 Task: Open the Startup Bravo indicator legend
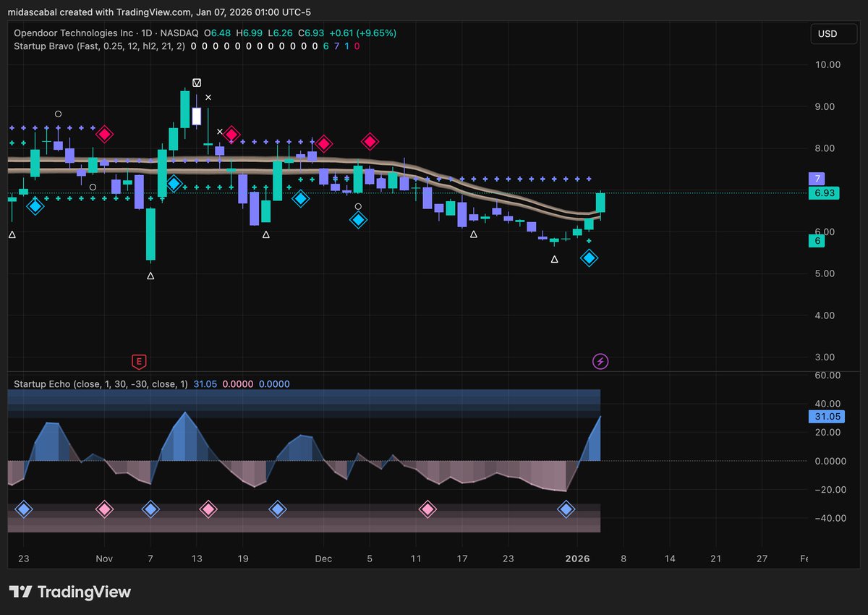100,46
